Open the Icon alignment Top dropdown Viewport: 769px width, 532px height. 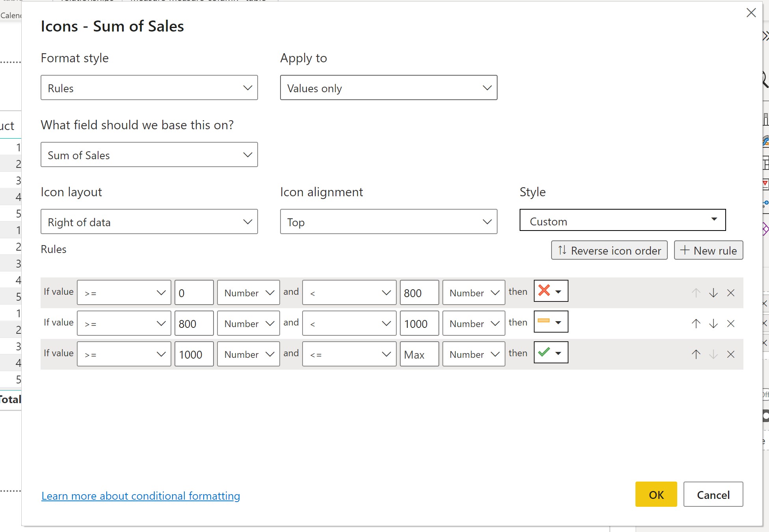tap(388, 221)
